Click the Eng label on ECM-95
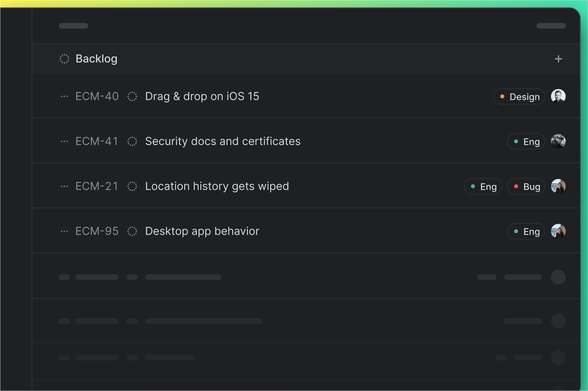The width and height of the screenshot is (588, 391). [x=526, y=231]
